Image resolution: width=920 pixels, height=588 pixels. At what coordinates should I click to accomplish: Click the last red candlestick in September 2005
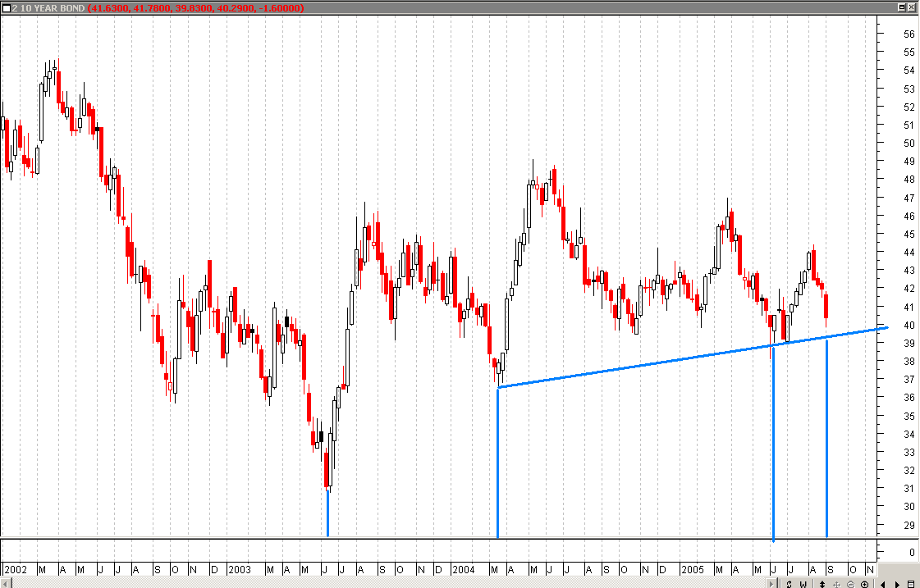(826, 306)
